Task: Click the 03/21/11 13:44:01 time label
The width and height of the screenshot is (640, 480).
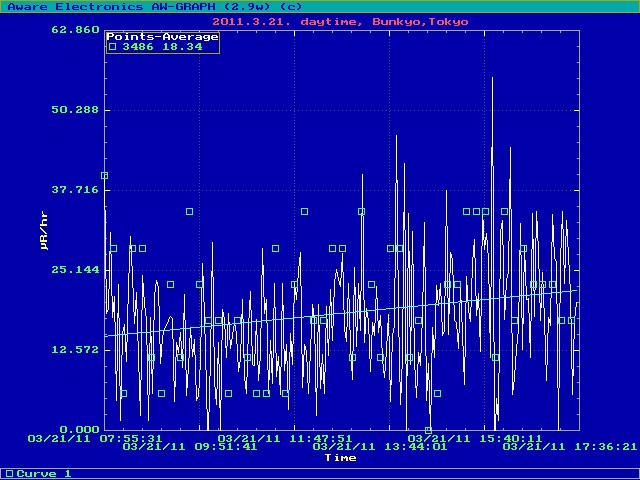Action: coord(379,447)
